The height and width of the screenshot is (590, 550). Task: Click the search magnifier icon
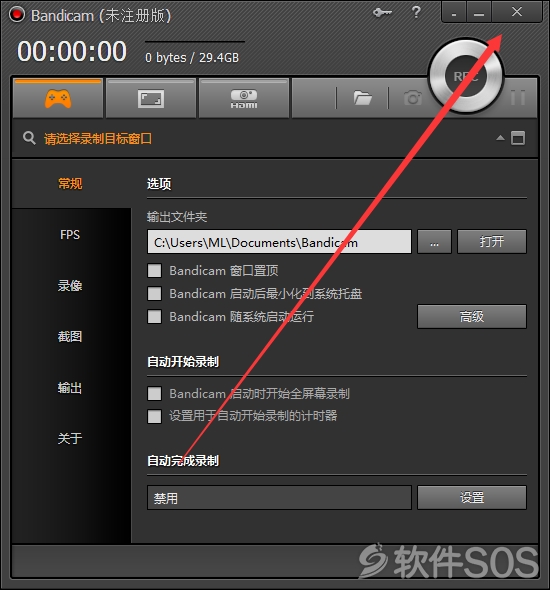pyautogui.click(x=29, y=138)
